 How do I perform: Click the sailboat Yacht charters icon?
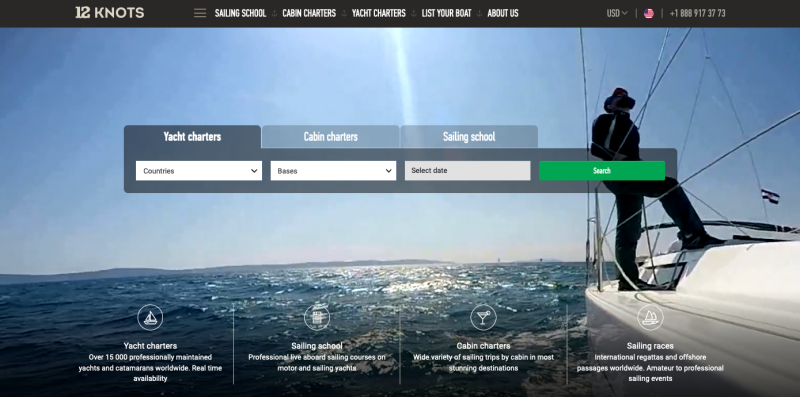(x=150, y=317)
